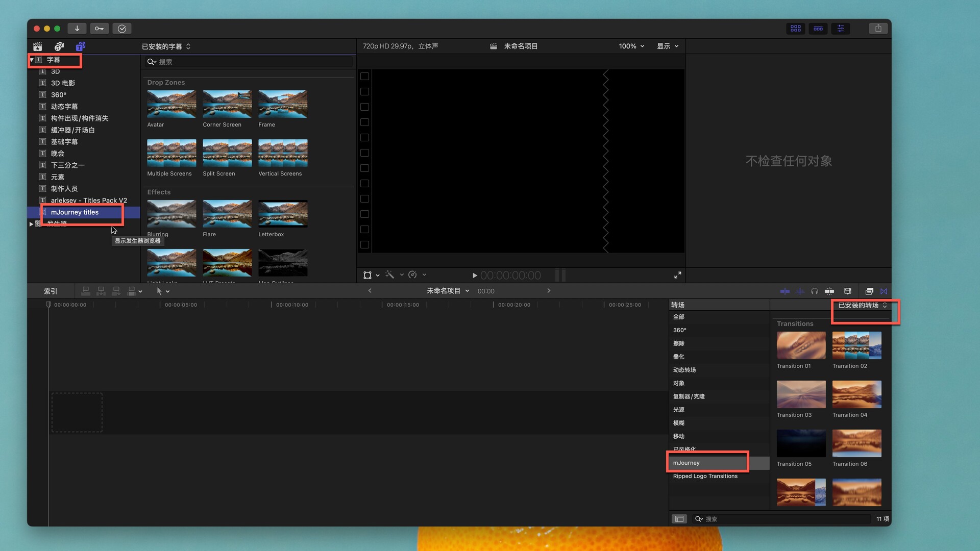The image size is (980, 551).
Task: Toggle the transitions browser list view button
Action: pyautogui.click(x=679, y=519)
